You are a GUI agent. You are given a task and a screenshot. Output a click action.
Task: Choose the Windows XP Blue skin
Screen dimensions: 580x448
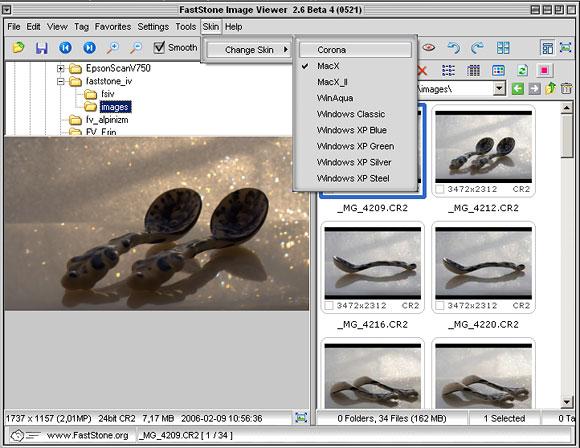click(x=355, y=130)
